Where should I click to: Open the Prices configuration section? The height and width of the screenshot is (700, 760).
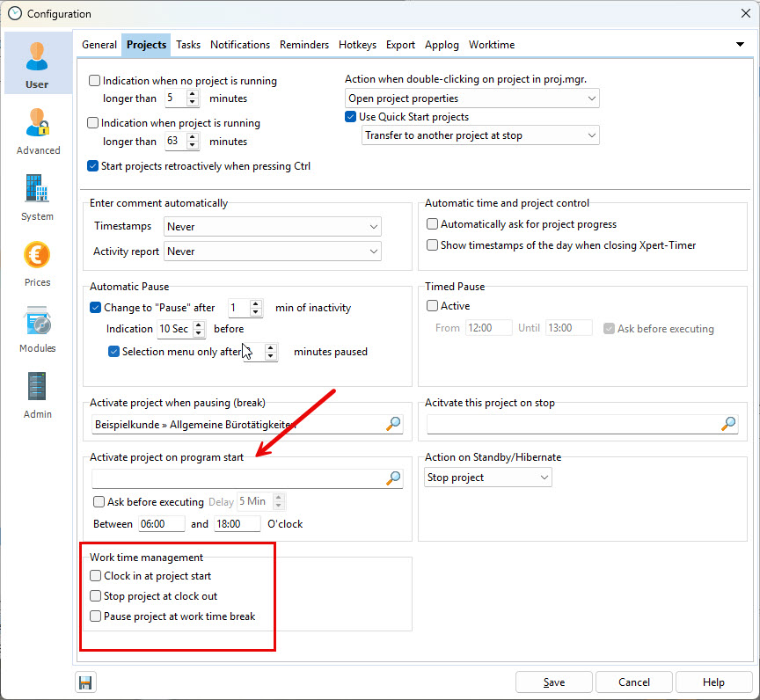(37, 260)
